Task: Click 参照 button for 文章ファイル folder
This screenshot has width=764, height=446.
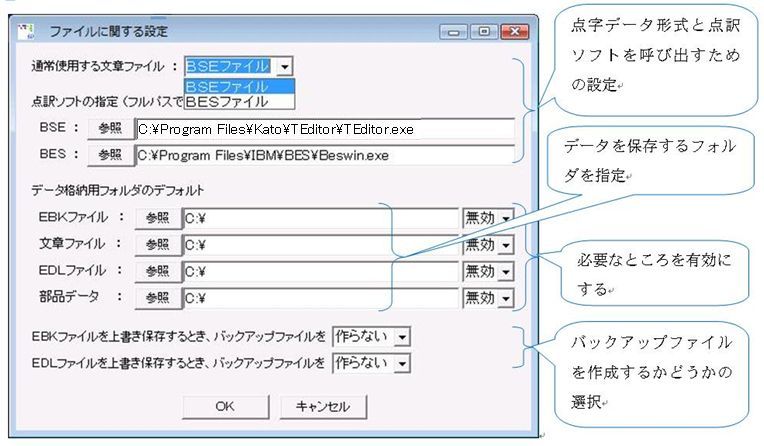Action: pos(159,244)
